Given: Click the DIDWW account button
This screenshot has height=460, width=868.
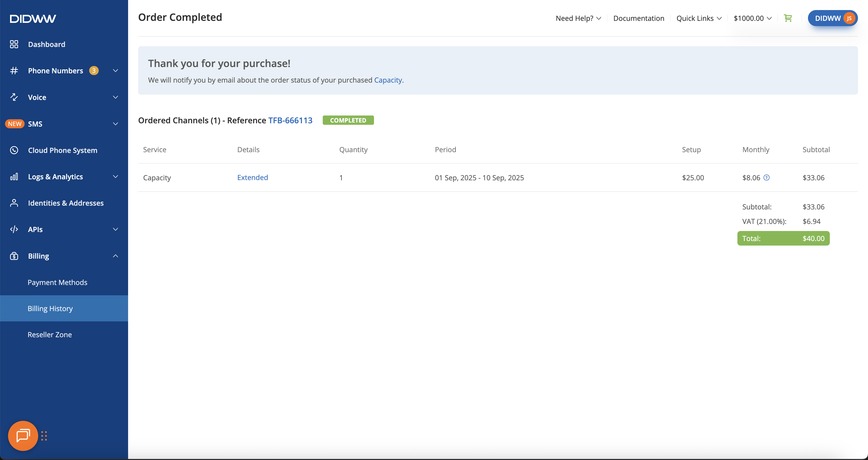Looking at the screenshot, I should [833, 18].
